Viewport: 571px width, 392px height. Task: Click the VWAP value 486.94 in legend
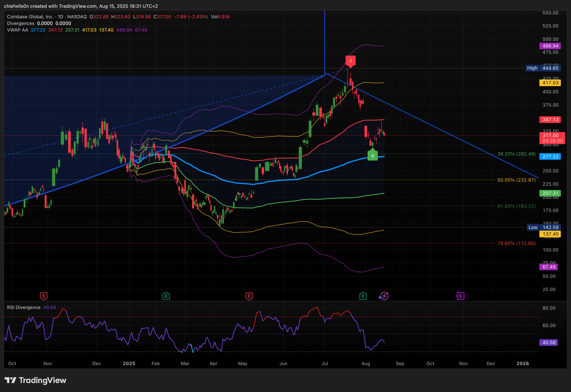point(124,30)
